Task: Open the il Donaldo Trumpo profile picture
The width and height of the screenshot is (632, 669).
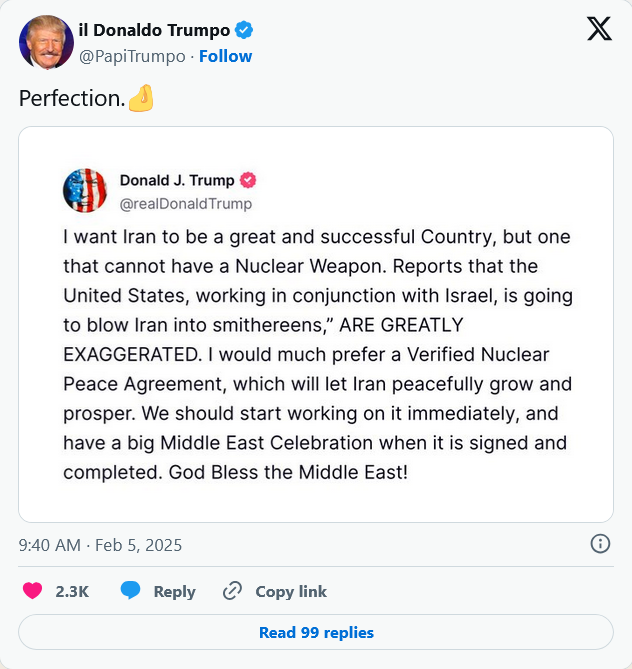Action: tap(46, 43)
